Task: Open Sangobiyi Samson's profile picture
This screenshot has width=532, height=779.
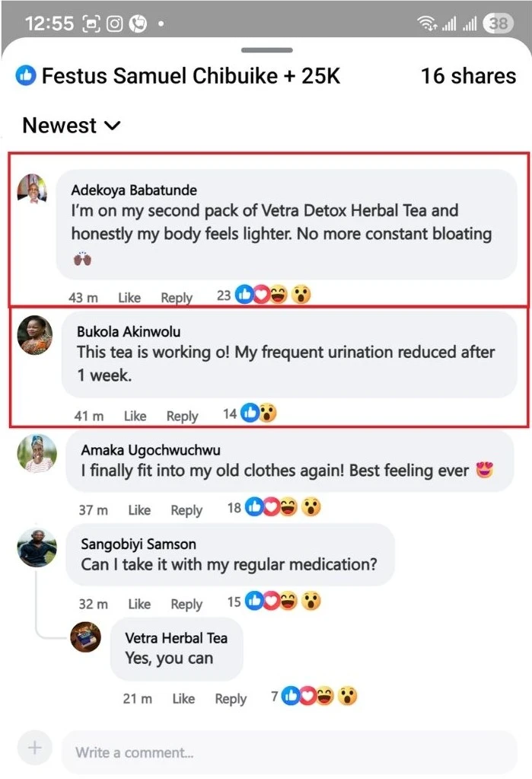Action: (37, 548)
